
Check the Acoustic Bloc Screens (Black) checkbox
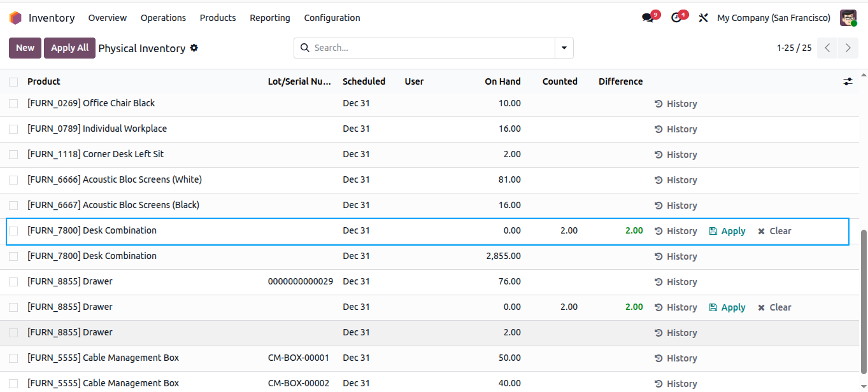[13, 205]
